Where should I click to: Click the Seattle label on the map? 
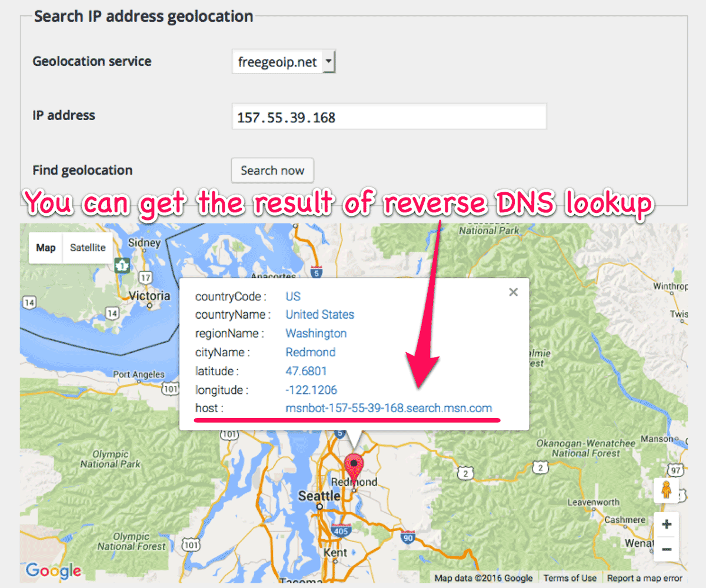(319, 496)
